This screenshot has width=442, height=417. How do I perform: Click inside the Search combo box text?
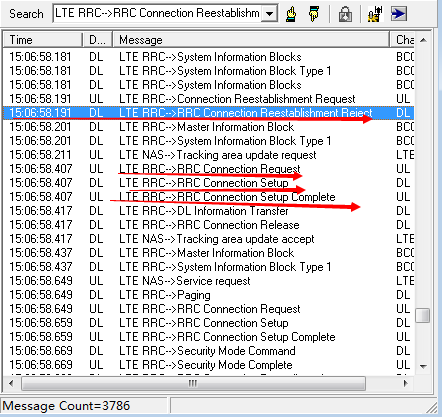pyautogui.click(x=157, y=13)
